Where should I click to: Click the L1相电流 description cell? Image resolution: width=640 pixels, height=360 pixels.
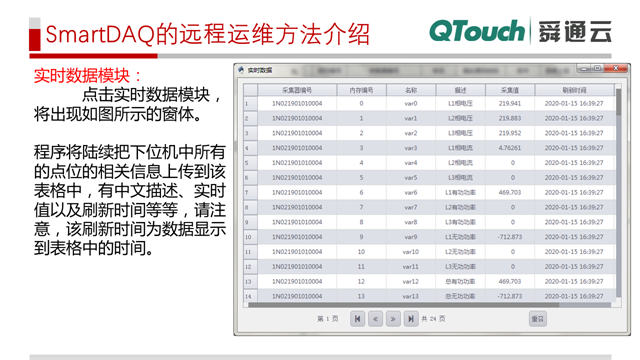(x=460, y=148)
